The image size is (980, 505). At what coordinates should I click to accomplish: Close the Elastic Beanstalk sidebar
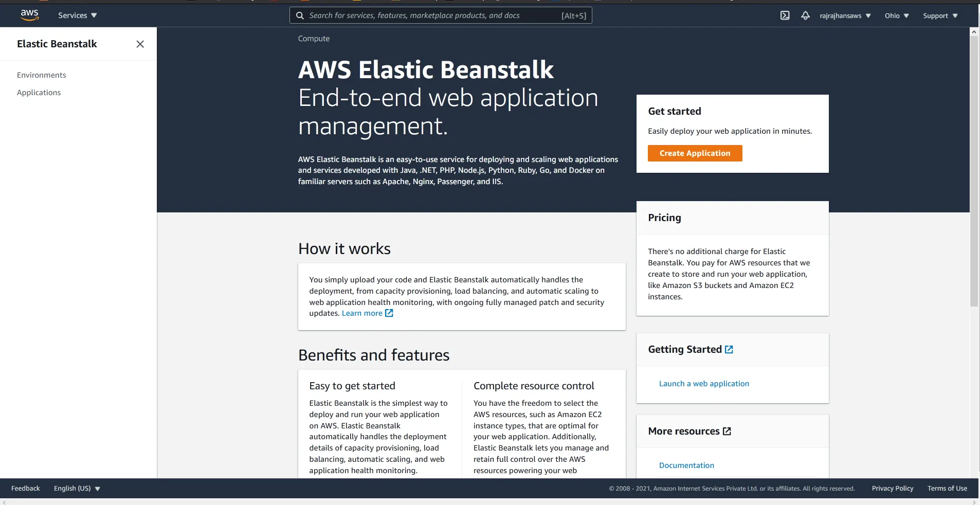140,44
